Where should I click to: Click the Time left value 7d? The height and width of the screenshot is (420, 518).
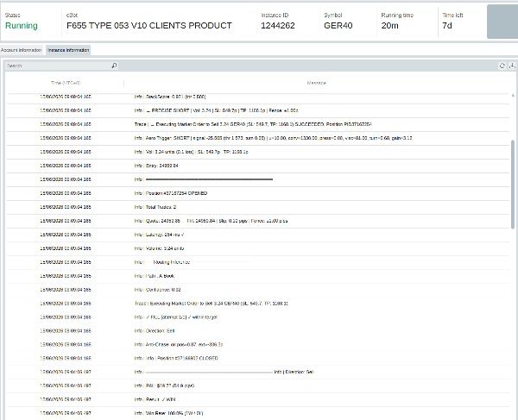pyautogui.click(x=447, y=26)
